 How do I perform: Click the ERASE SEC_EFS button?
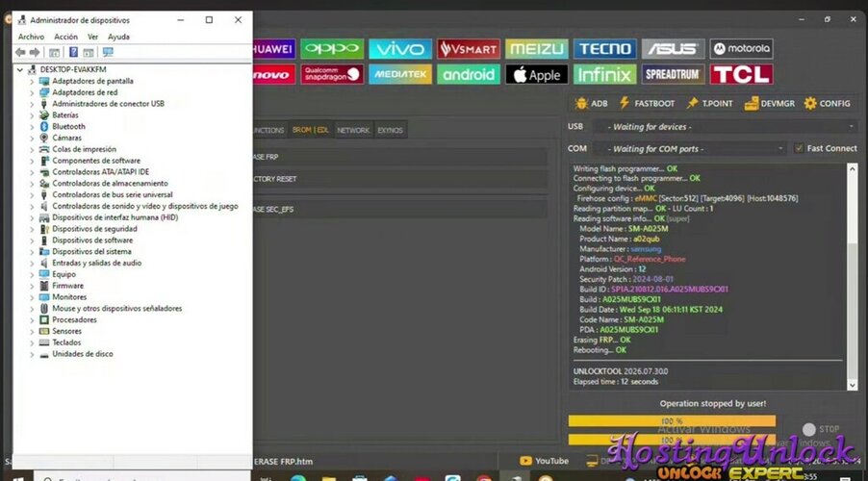click(x=399, y=209)
